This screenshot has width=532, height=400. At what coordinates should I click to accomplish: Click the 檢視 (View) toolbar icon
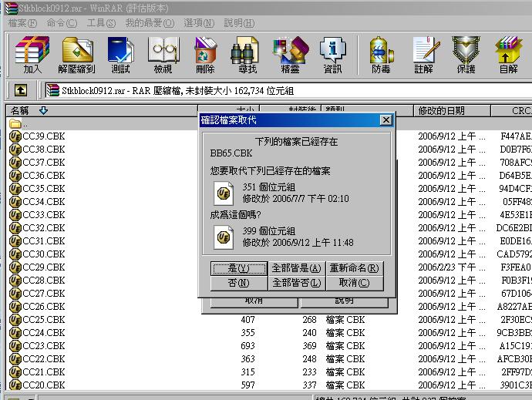click(x=163, y=55)
